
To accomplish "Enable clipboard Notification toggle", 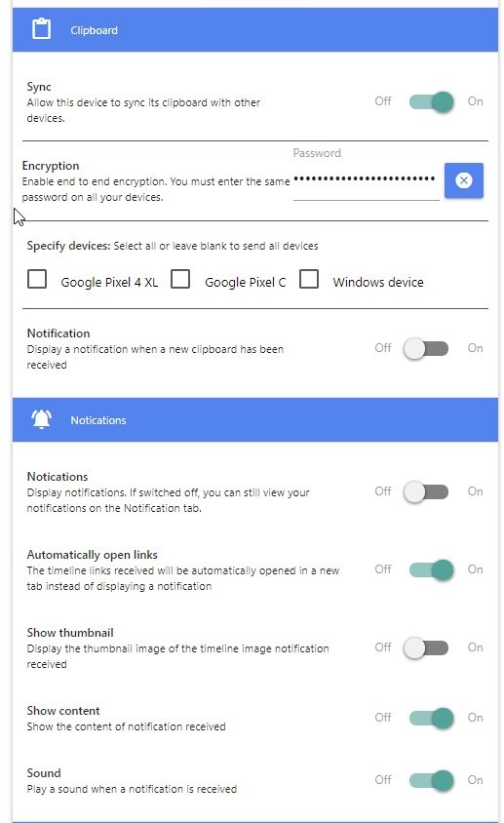I will pos(426,348).
